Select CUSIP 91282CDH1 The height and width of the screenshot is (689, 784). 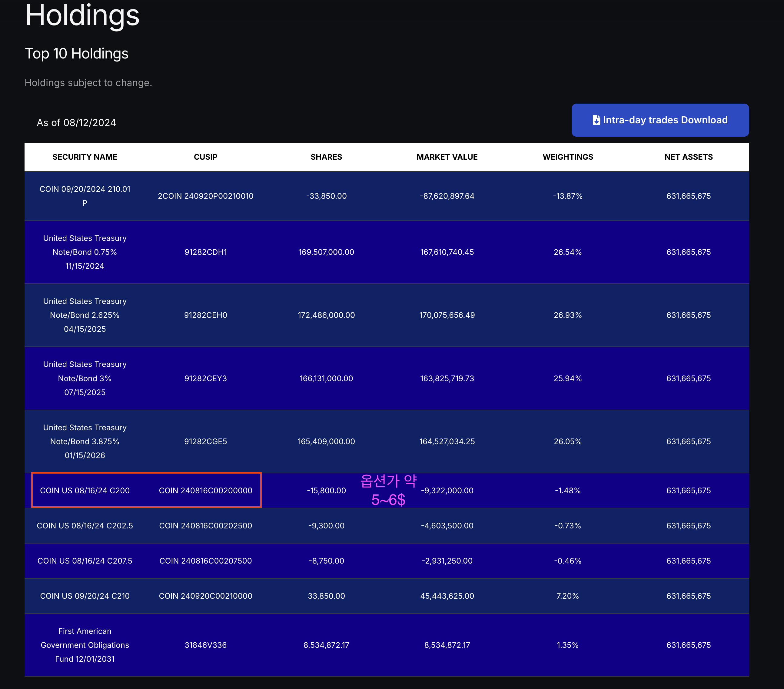(206, 252)
